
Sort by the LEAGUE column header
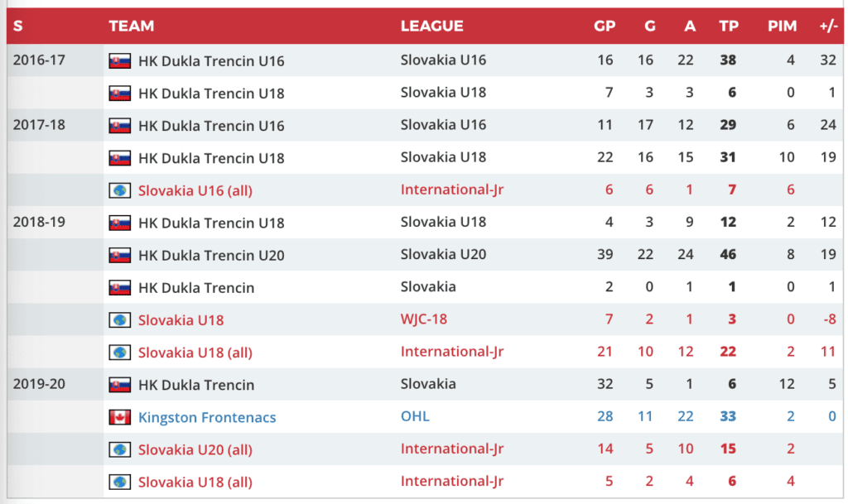431,26
